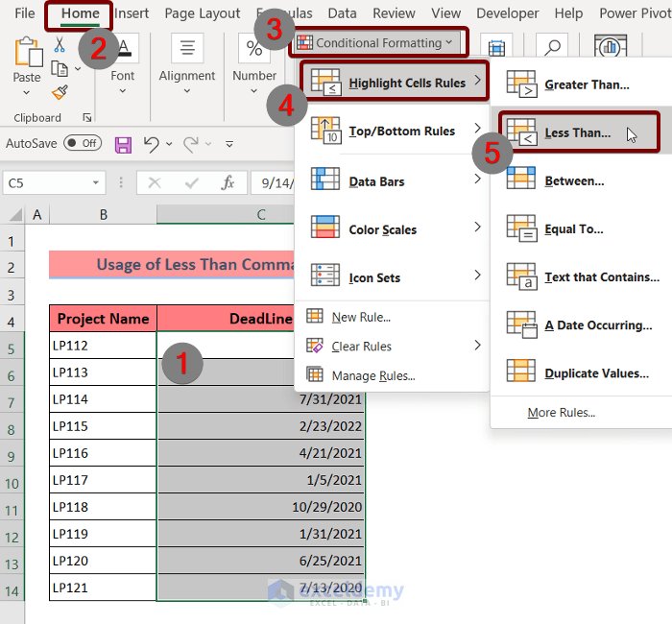Toggle the AutoSave Off switch
The width and height of the screenshot is (672, 624).
click(x=83, y=143)
